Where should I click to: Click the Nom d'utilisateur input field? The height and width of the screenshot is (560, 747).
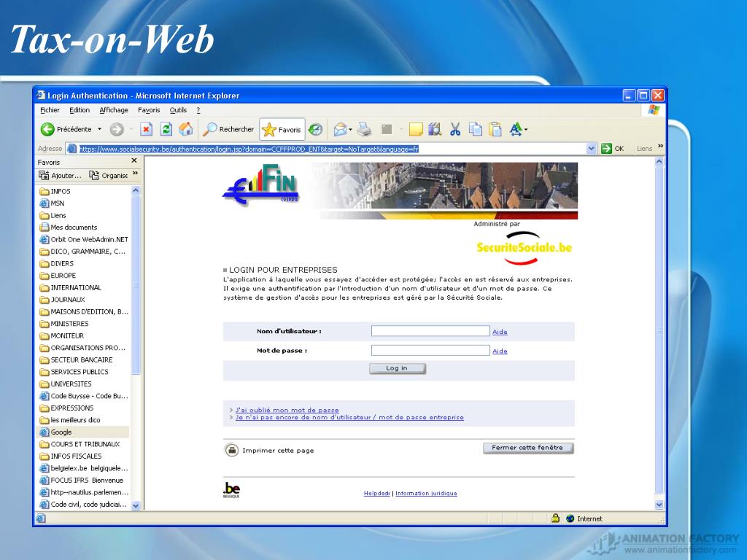click(430, 331)
